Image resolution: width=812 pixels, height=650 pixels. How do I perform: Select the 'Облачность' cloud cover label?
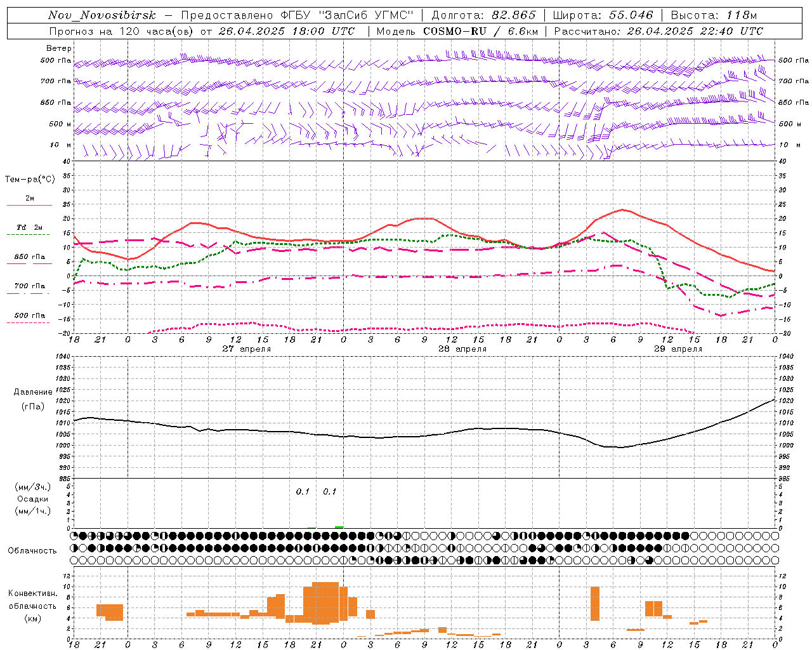[32, 551]
